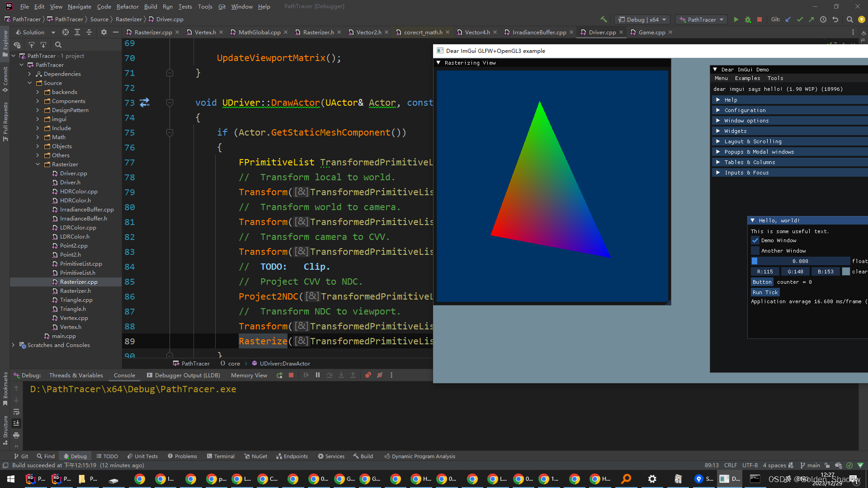This screenshot has height=488, width=868.
Task: Open Unit Tests tool window
Action: (x=142, y=456)
